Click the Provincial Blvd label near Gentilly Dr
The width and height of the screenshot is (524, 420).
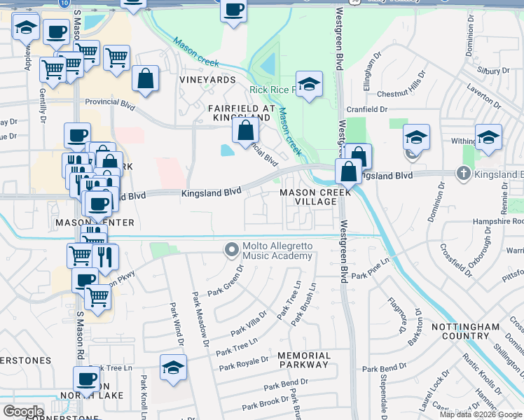click(110, 104)
